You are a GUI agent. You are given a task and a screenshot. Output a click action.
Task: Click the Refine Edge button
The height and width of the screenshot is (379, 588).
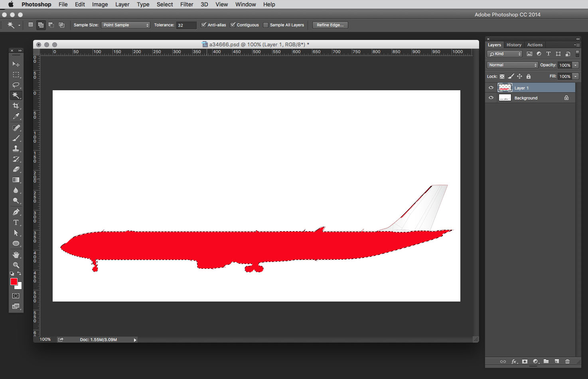coord(330,25)
